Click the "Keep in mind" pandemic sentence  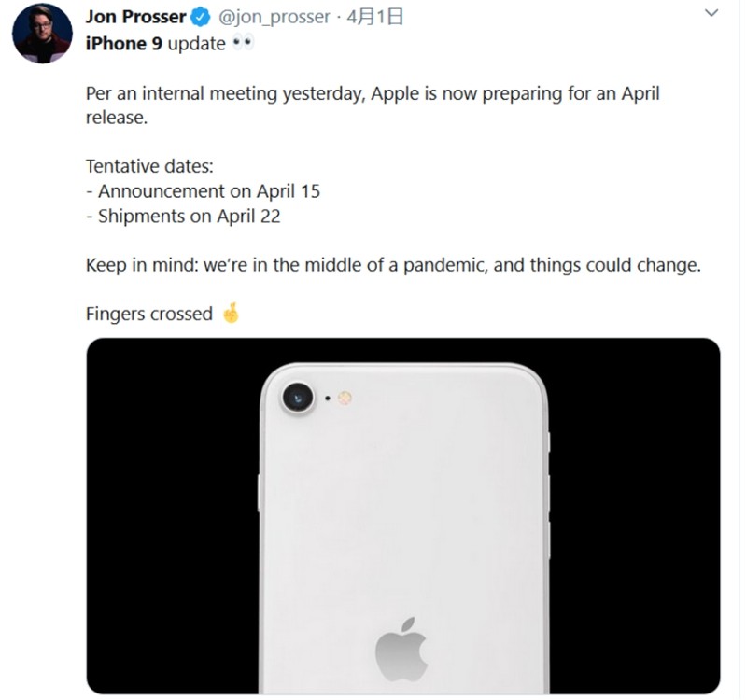click(x=392, y=265)
